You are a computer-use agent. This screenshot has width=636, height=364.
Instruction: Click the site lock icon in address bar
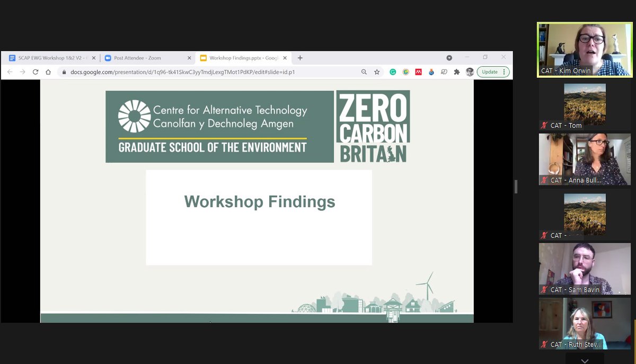click(64, 72)
